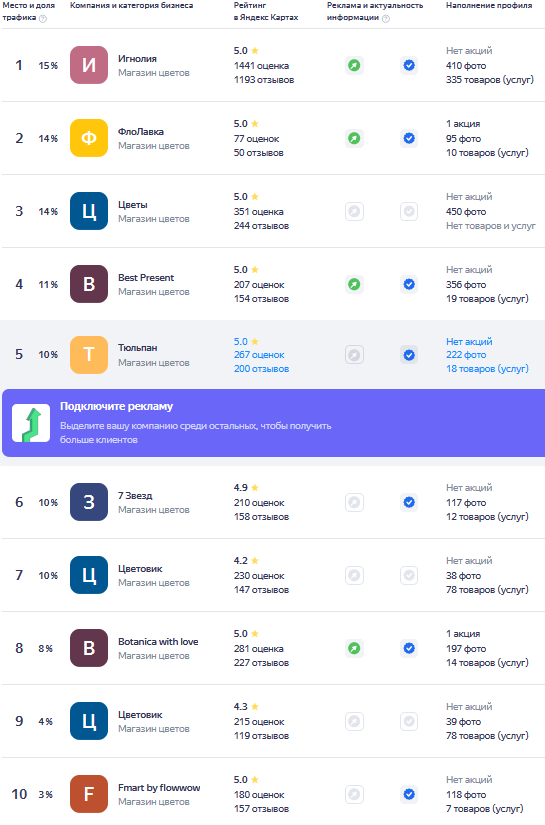
Task: Click the help icon next to трафика header
Action: 43,19
